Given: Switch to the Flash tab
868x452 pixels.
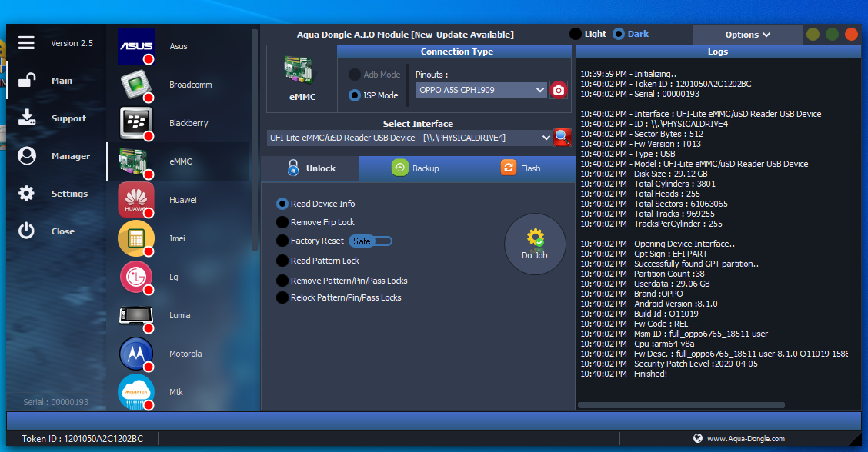Looking at the screenshot, I should coord(520,168).
